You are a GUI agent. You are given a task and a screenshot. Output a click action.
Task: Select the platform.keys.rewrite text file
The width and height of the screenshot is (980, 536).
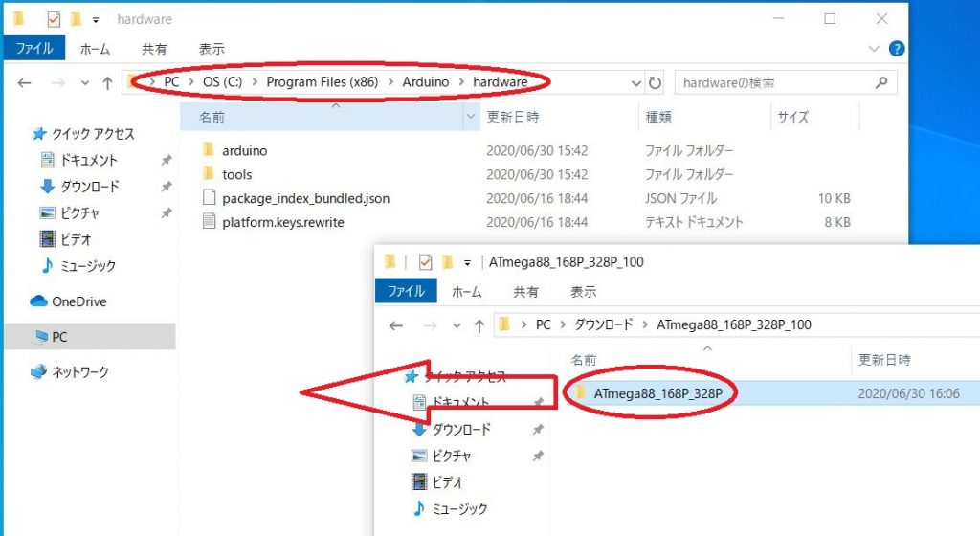click(x=282, y=222)
